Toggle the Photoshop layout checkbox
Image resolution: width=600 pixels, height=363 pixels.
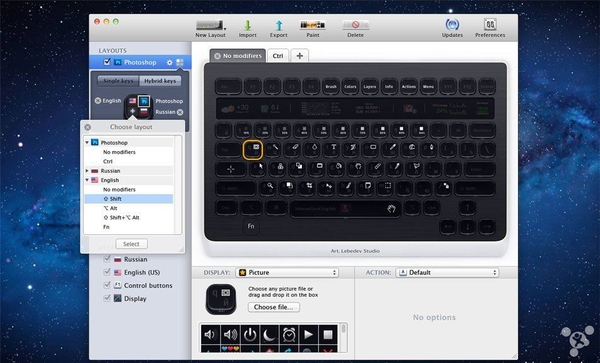(x=107, y=62)
